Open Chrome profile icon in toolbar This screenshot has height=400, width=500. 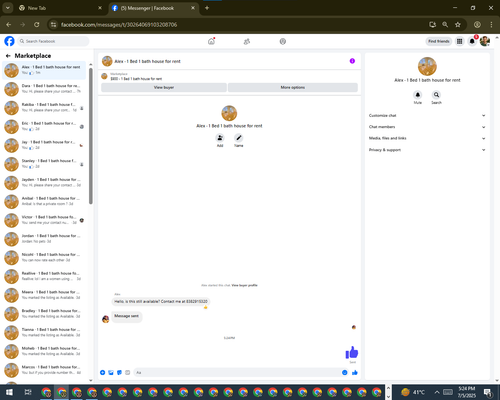click(477, 25)
